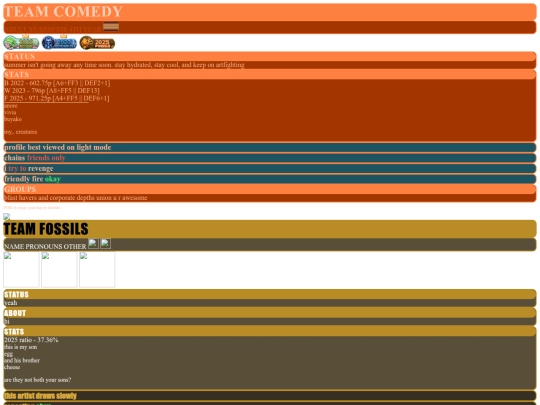Click 'profile best viewed on light mode' bar
This screenshot has height=405, width=540.
pos(270,147)
